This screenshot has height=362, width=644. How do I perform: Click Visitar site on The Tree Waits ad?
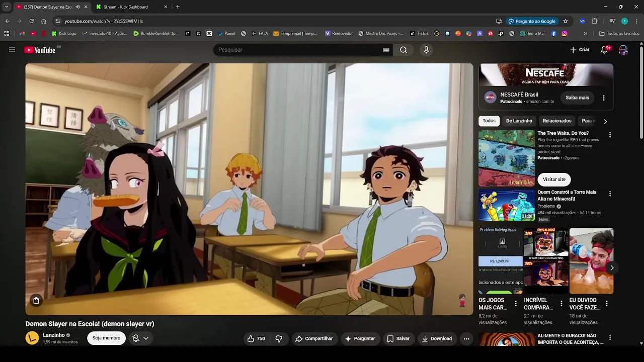point(554,179)
